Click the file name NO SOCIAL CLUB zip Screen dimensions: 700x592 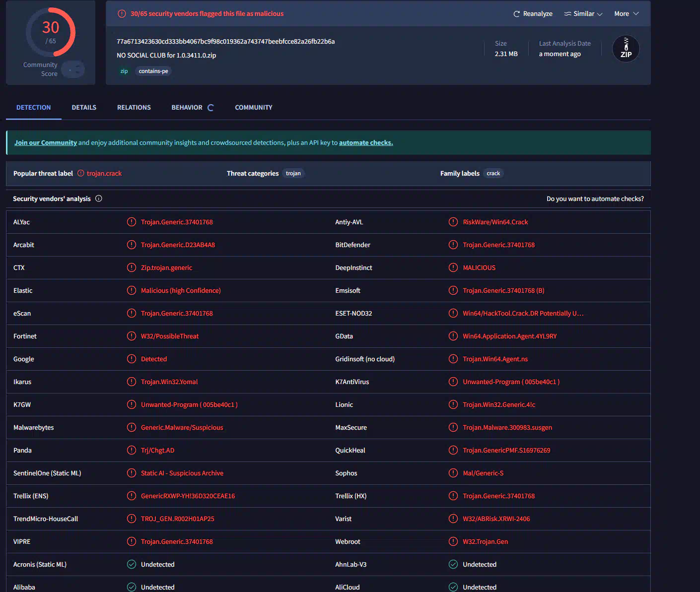166,56
